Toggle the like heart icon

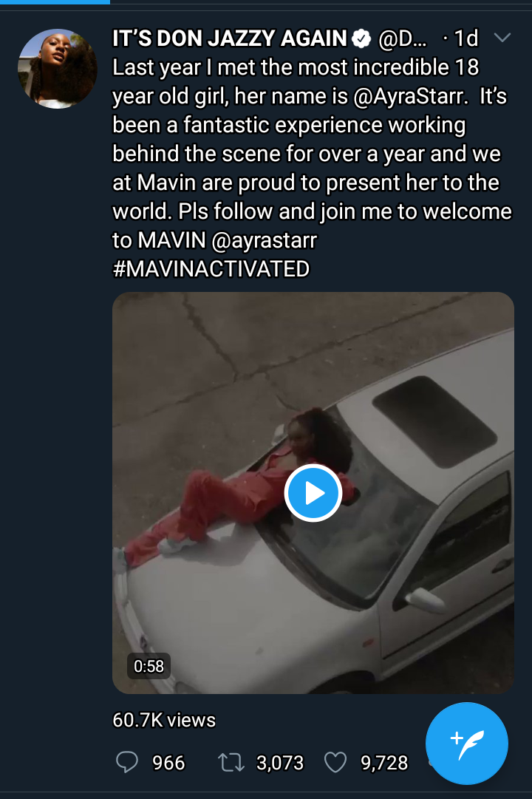[336, 762]
